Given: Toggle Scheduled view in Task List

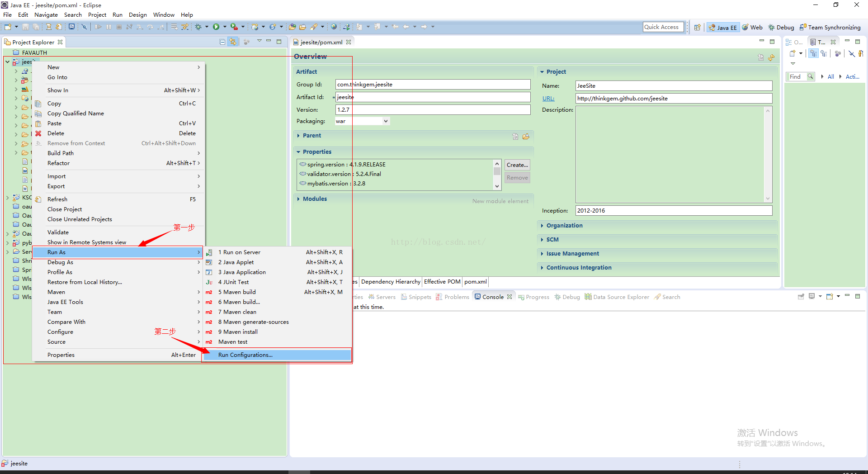Looking at the screenshot, I should point(824,53).
